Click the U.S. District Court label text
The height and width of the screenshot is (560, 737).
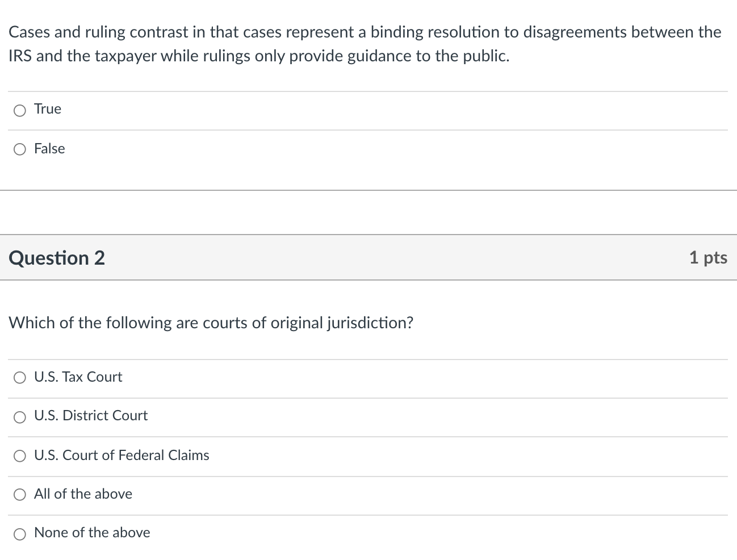tap(91, 415)
